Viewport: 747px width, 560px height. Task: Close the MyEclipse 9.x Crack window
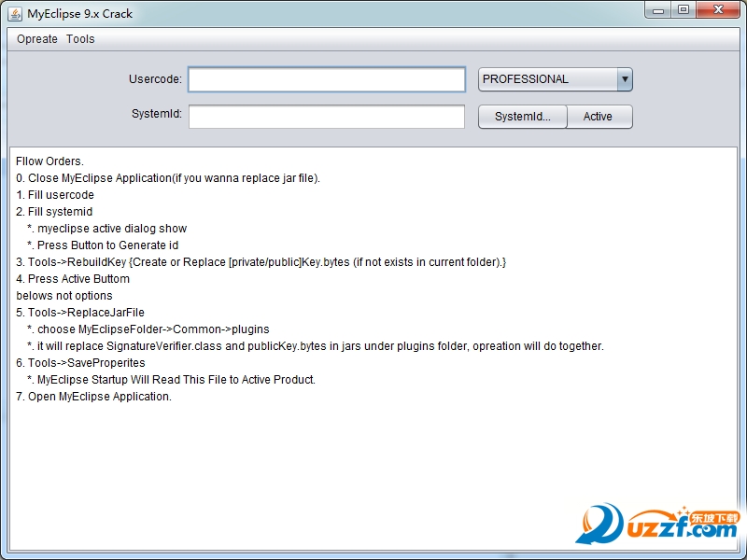[x=718, y=10]
